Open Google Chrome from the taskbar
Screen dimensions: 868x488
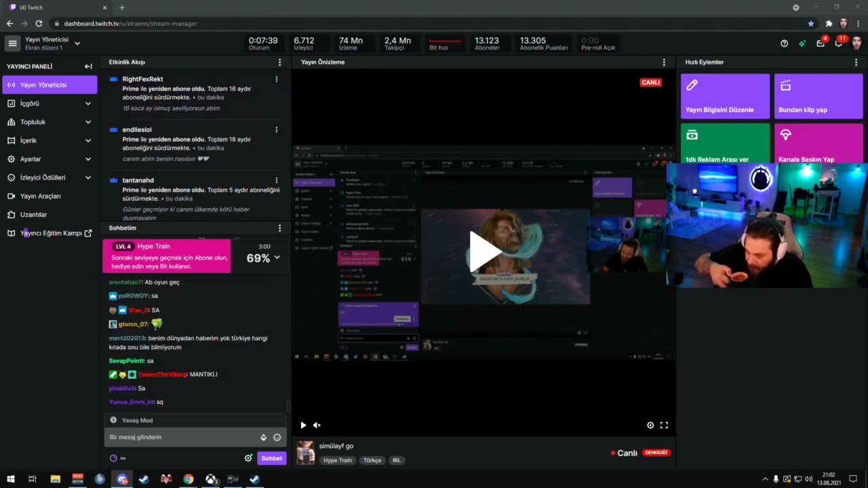point(189,479)
